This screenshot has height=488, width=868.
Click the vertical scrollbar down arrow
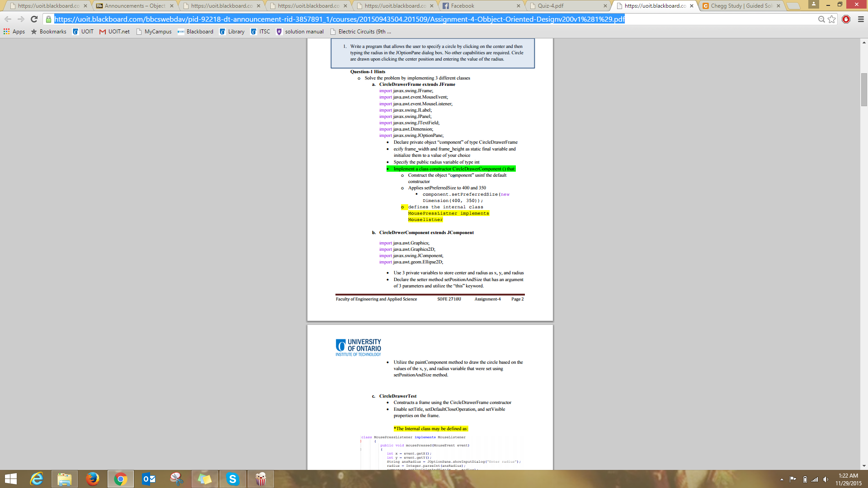coord(864,466)
